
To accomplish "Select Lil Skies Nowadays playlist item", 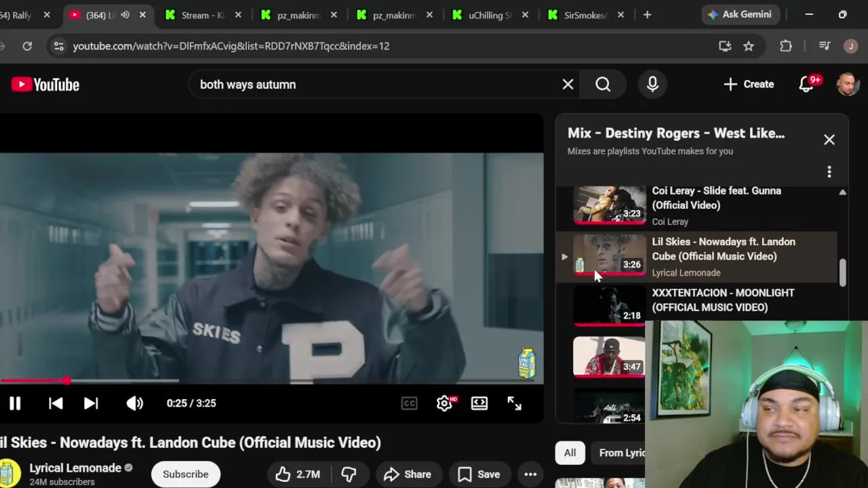I will click(x=696, y=257).
